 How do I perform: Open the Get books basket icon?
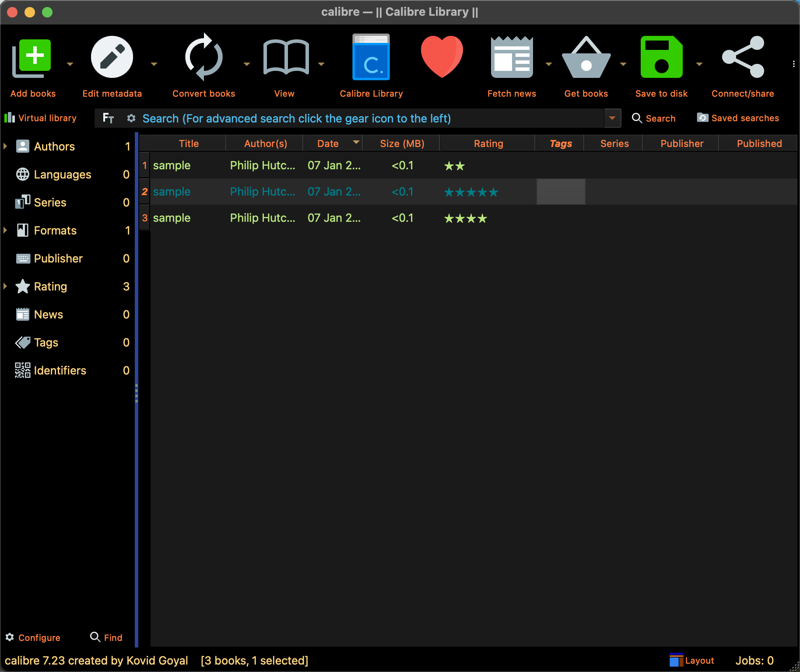[x=586, y=58]
